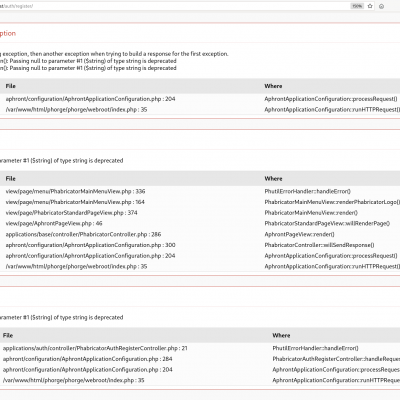Select the sentence about another exception while building a response
Screen dimensions: 400x400
114,54
